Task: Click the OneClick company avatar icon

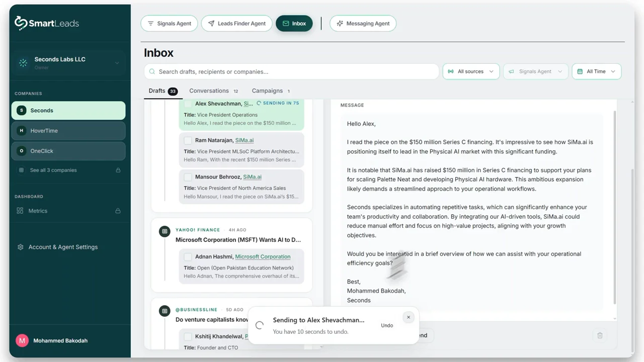Action: click(21, 151)
